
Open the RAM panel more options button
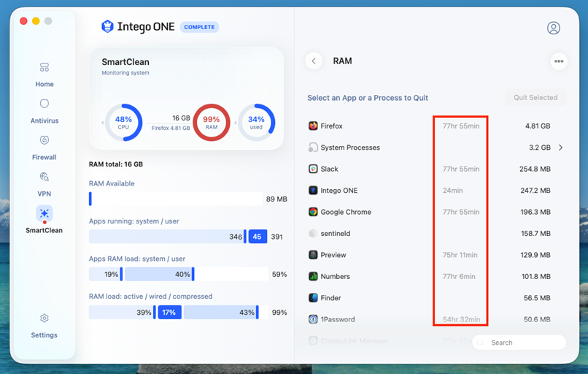coord(559,61)
